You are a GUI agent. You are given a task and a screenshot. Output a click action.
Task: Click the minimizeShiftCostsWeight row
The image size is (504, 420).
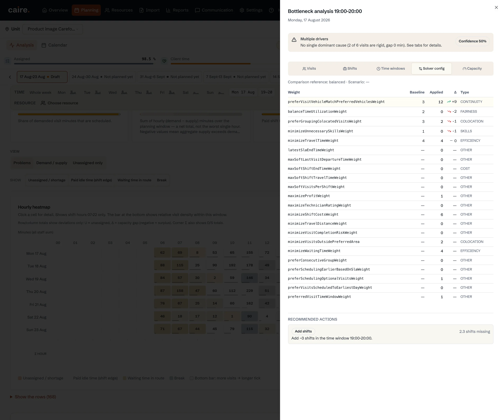click(x=390, y=215)
